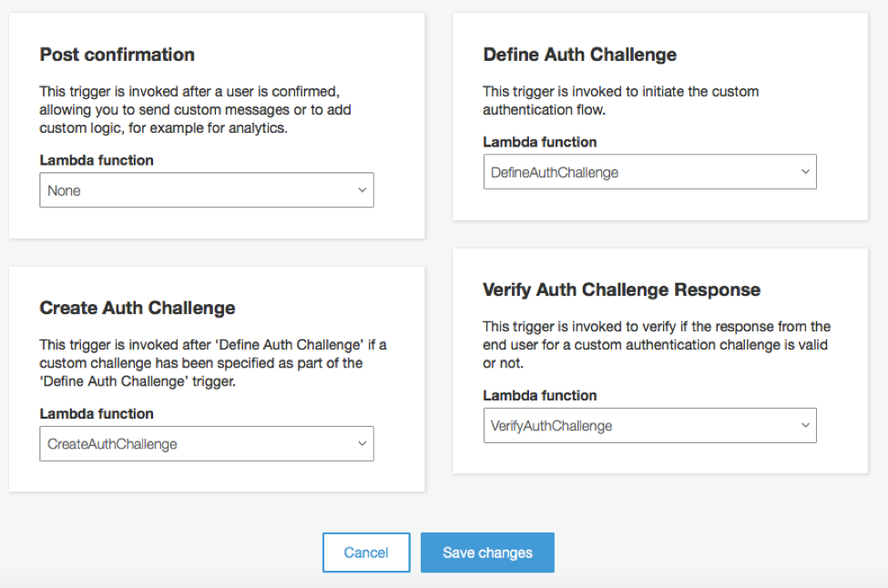
Task: Click the DefineAuthChallenge dropdown chevron arrow
Action: tap(805, 171)
